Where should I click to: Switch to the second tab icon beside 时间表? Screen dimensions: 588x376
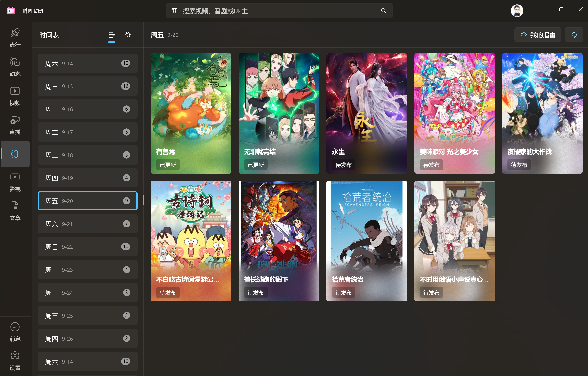coord(128,35)
